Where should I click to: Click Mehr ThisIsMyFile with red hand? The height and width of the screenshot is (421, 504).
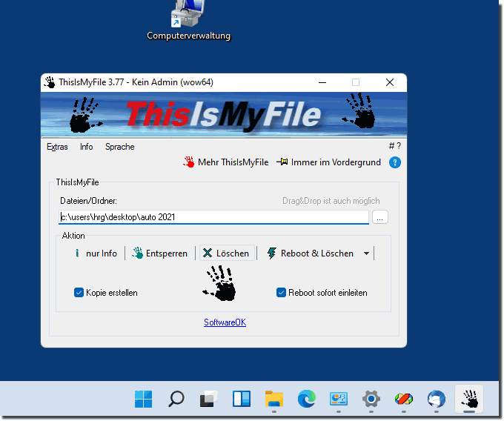point(225,162)
